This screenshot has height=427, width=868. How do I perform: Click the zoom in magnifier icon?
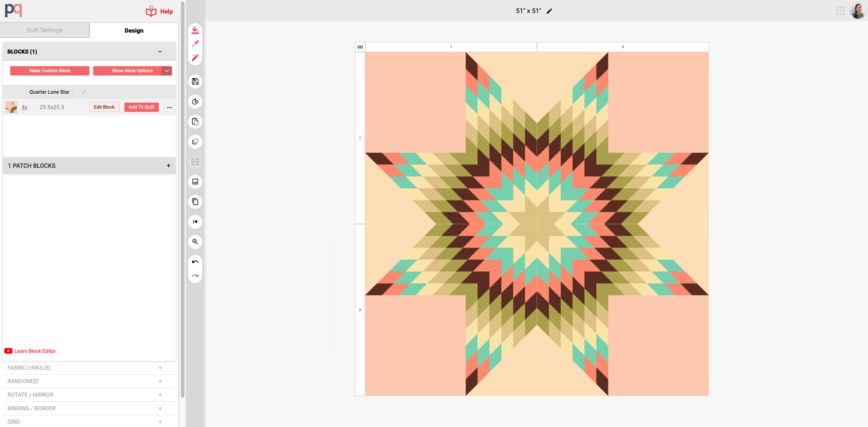[x=195, y=241]
